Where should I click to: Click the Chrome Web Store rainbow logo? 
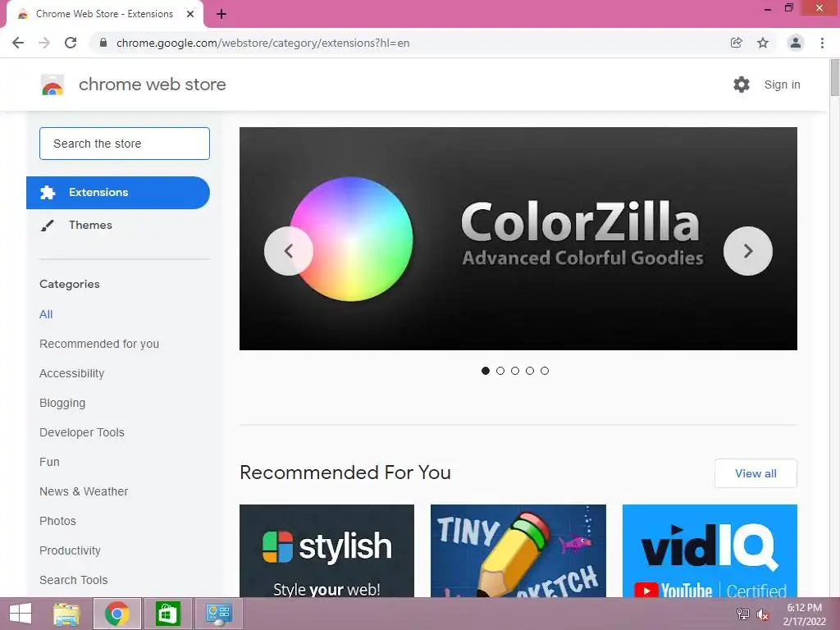pyautogui.click(x=52, y=84)
